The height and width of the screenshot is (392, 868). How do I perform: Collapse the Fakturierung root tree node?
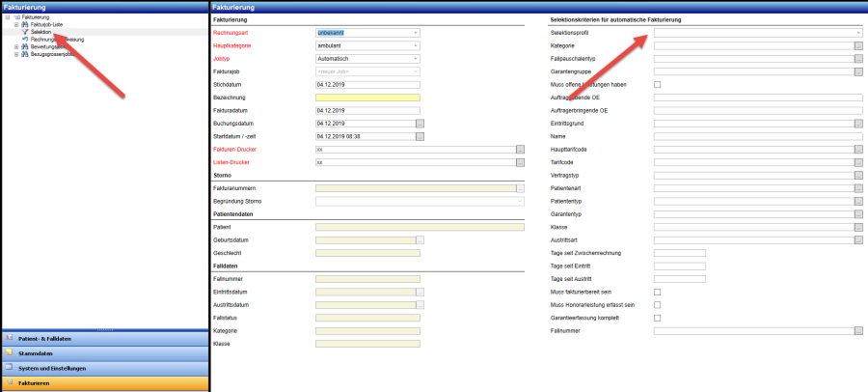tap(6, 17)
